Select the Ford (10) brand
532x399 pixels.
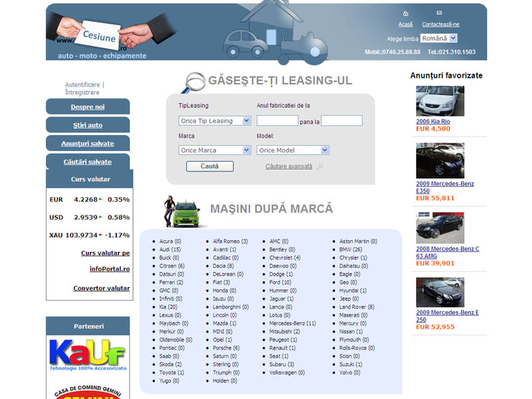280,282
